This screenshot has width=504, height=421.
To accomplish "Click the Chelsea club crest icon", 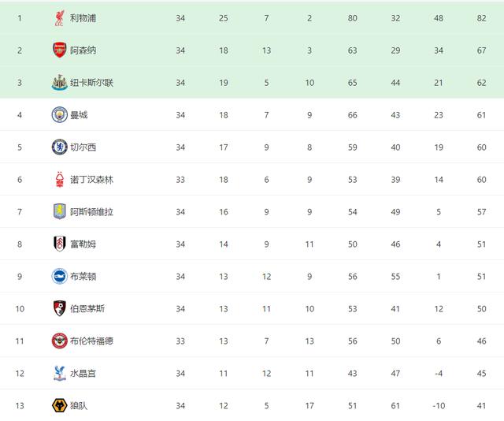I will [x=59, y=147].
